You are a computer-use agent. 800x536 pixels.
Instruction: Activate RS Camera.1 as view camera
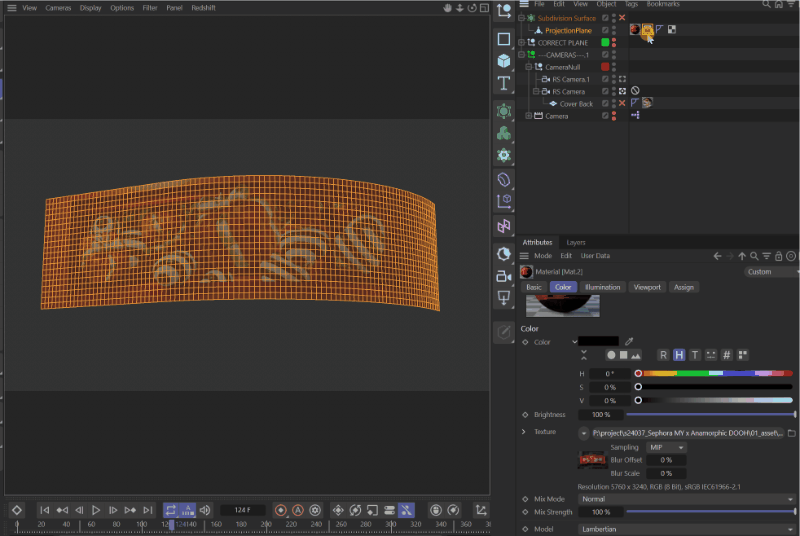tap(622, 79)
